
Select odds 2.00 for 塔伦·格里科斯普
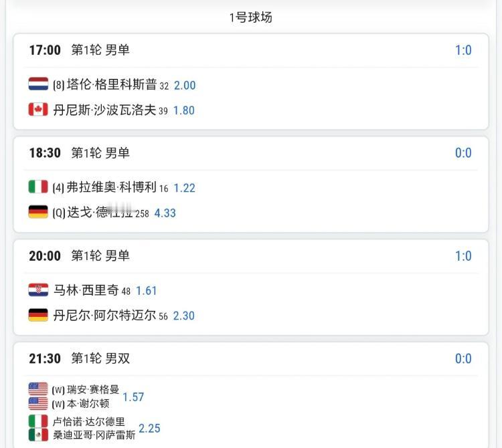pos(185,85)
